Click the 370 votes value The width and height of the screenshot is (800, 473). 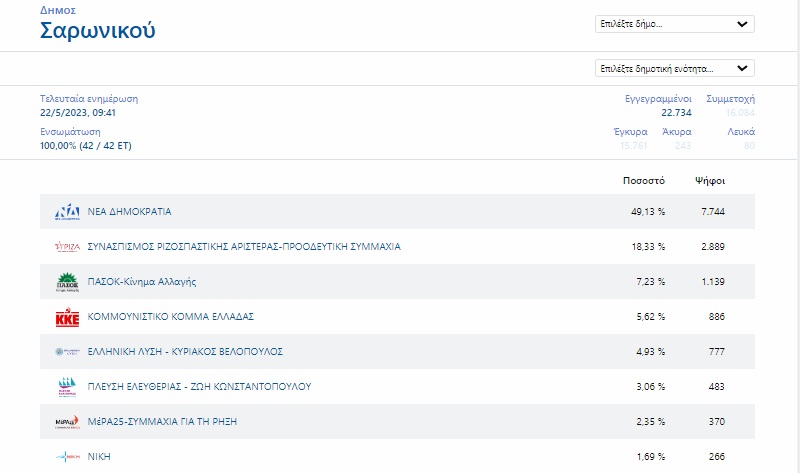716,422
